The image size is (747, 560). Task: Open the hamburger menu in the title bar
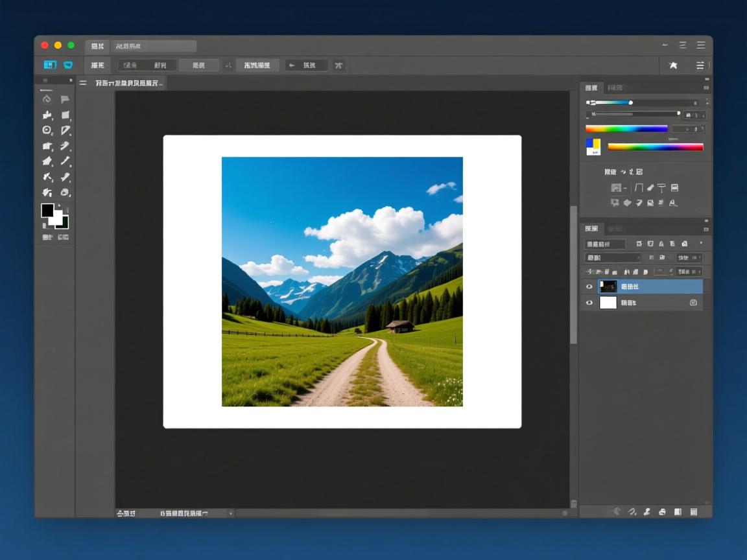[701, 45]
